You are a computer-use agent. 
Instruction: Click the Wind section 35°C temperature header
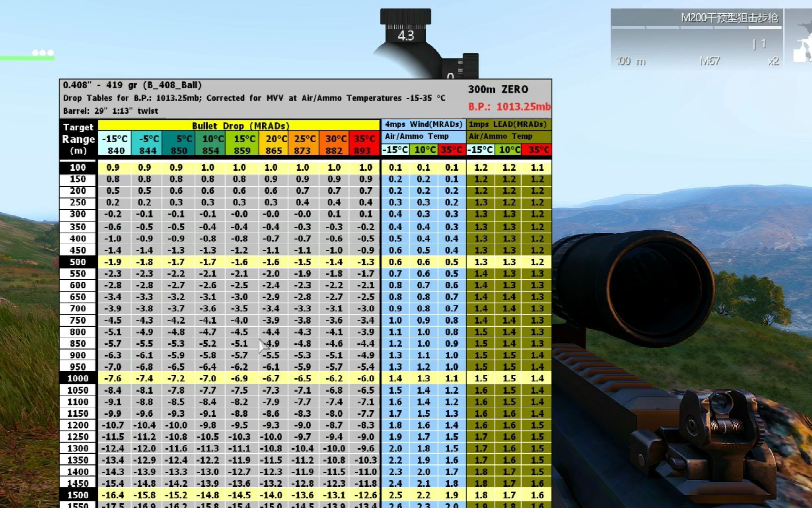452,150
